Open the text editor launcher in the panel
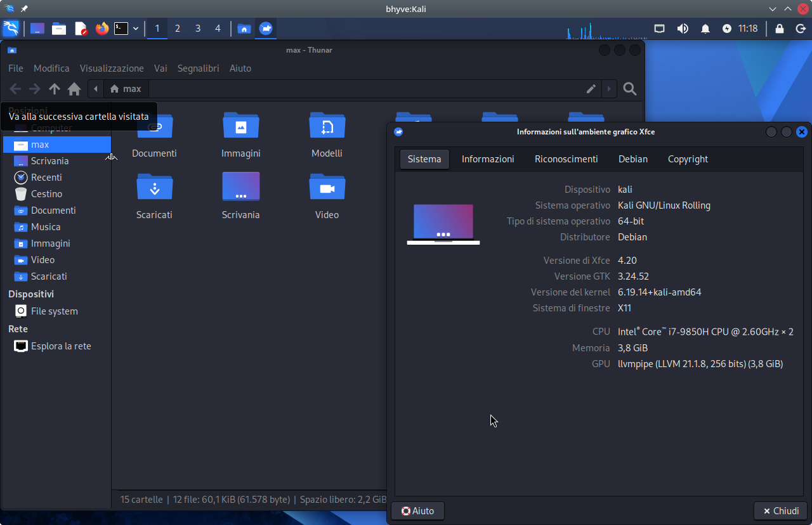 [x=81, y=29]
